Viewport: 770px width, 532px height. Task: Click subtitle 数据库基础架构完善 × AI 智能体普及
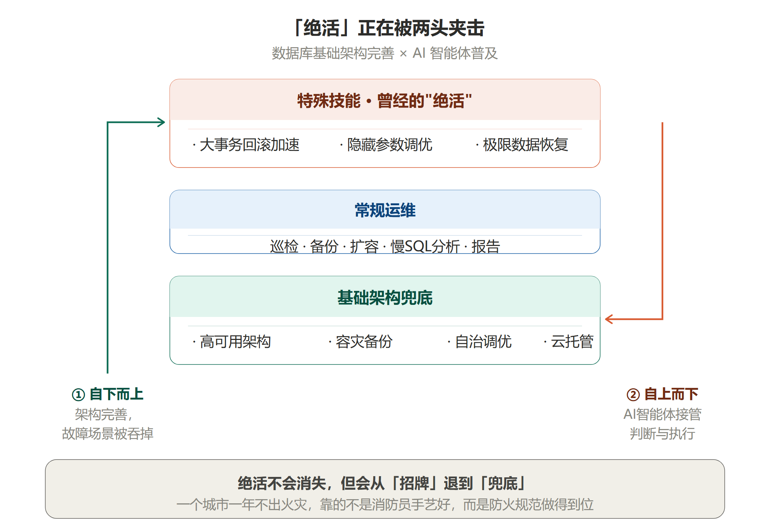pos(385,53)
